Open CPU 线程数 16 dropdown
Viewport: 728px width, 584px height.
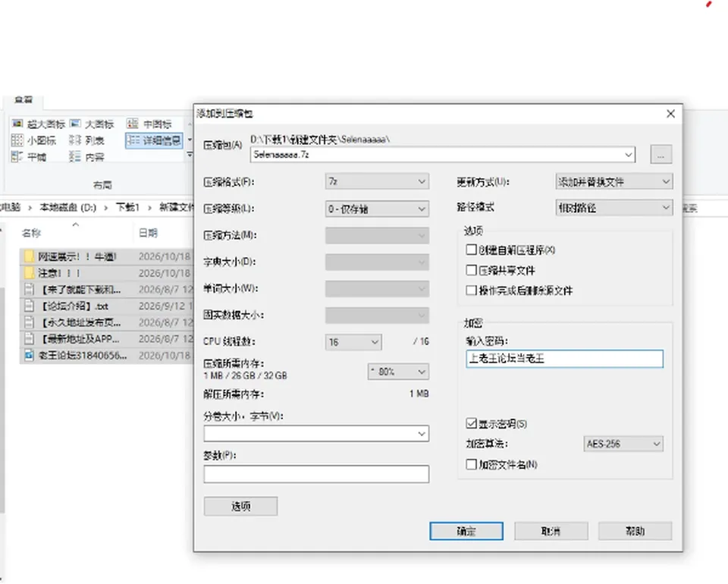coord(353,342)
